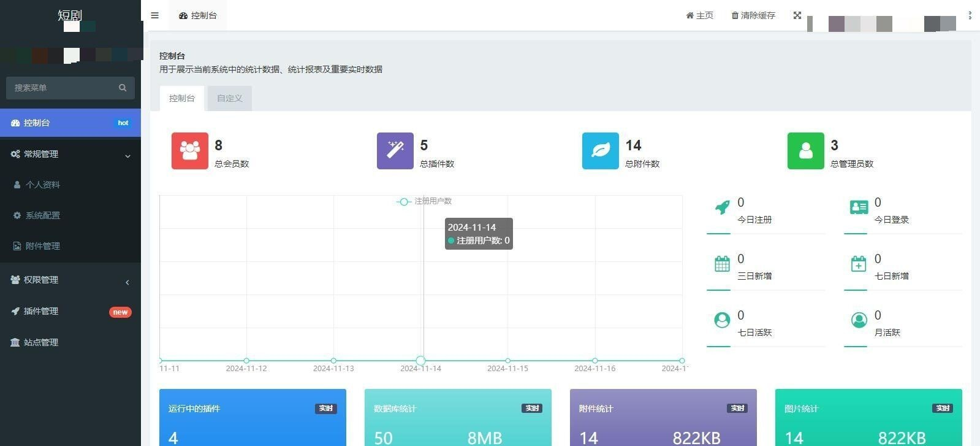Click the 搜索菜单 search input field

(x=61, y=88)
